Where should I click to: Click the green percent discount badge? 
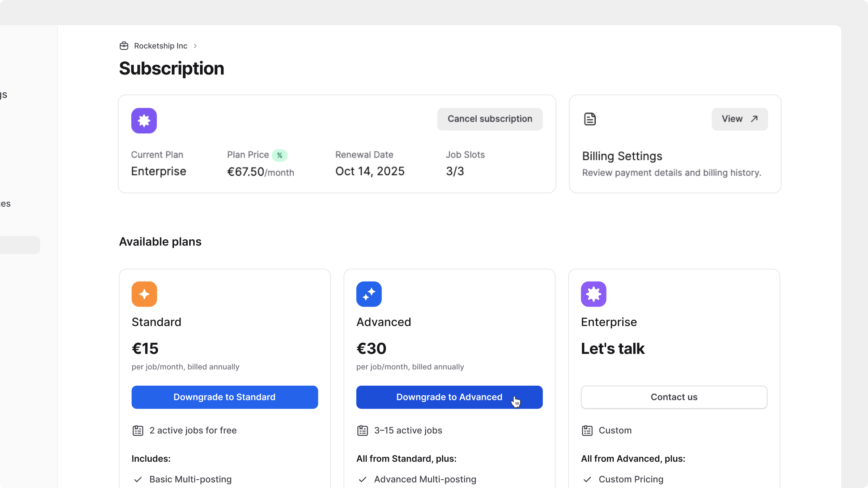pos(280,155)
